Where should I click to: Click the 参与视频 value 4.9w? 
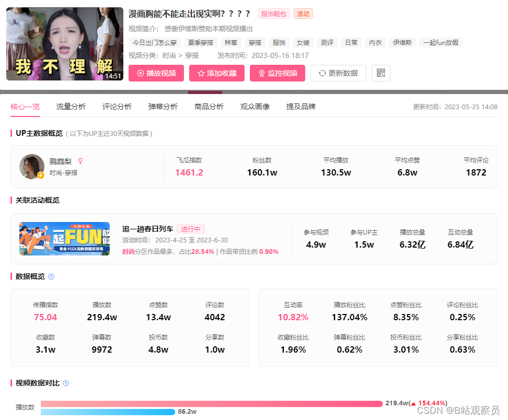pos(316,244)
